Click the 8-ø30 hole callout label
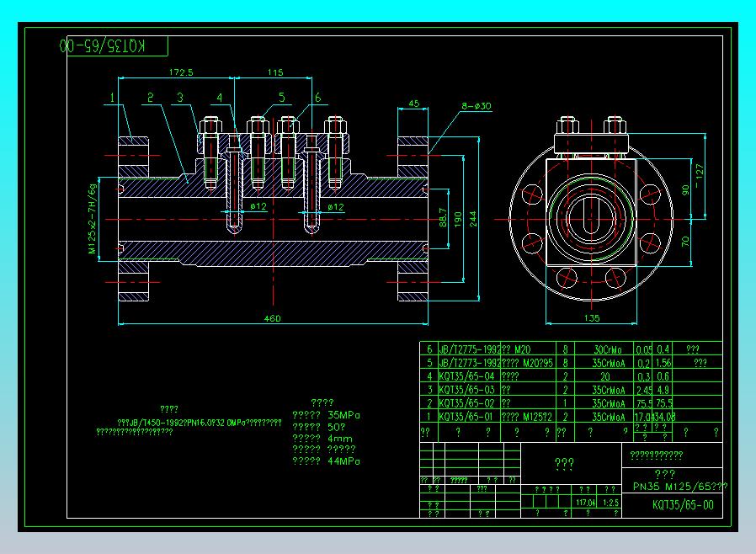Viewport: 756px width, 554px height. pos(476,106)
